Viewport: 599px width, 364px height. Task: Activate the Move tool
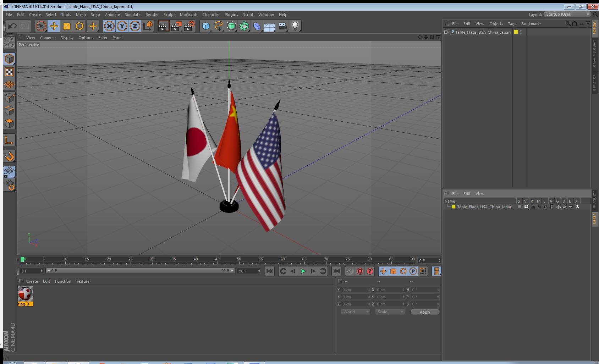coord(54,26)
